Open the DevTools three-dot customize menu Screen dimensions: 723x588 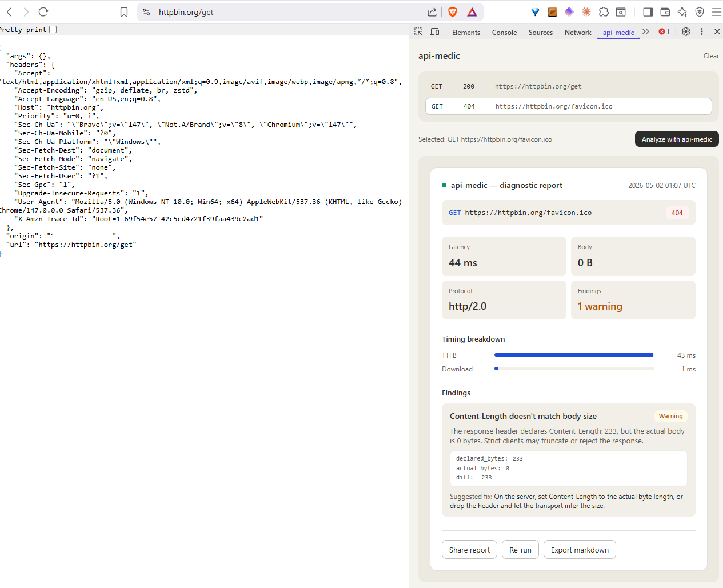point(702,32)
